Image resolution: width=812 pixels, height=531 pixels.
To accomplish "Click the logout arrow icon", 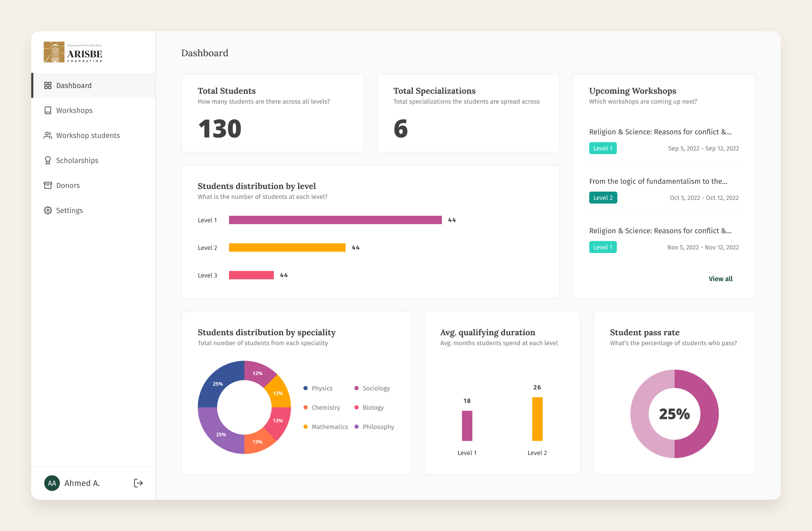I will point(138,483).
